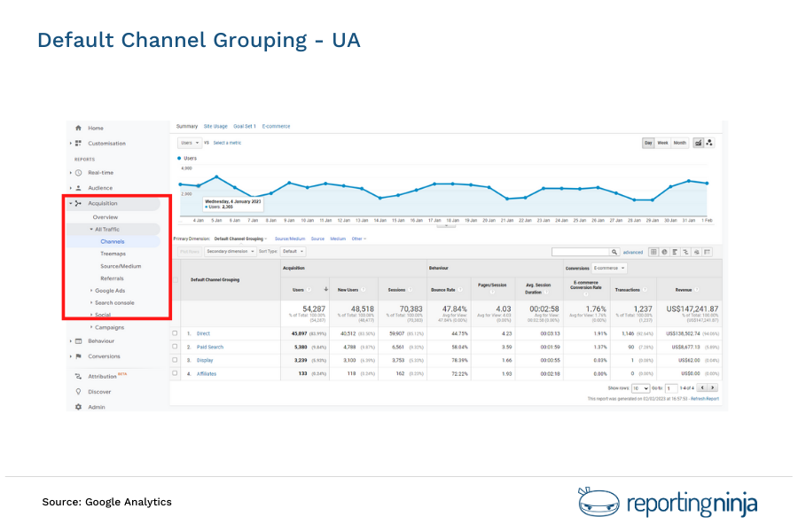Select the Performance bar view icon
The width and height of the screenshot is (798, 532).
click(x=675, y=252)
